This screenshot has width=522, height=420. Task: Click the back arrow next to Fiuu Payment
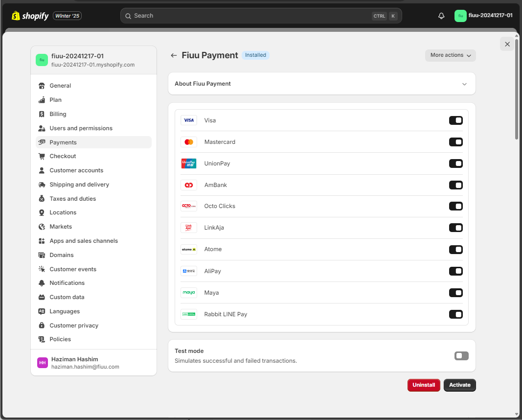pyautogui.click(x=174, y=55)
